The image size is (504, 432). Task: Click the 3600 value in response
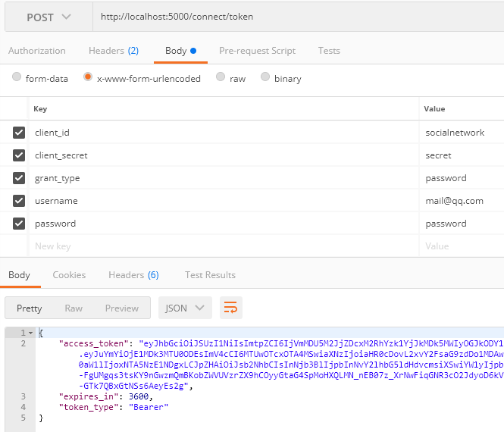pyautogui.click(x=139, y=396)
